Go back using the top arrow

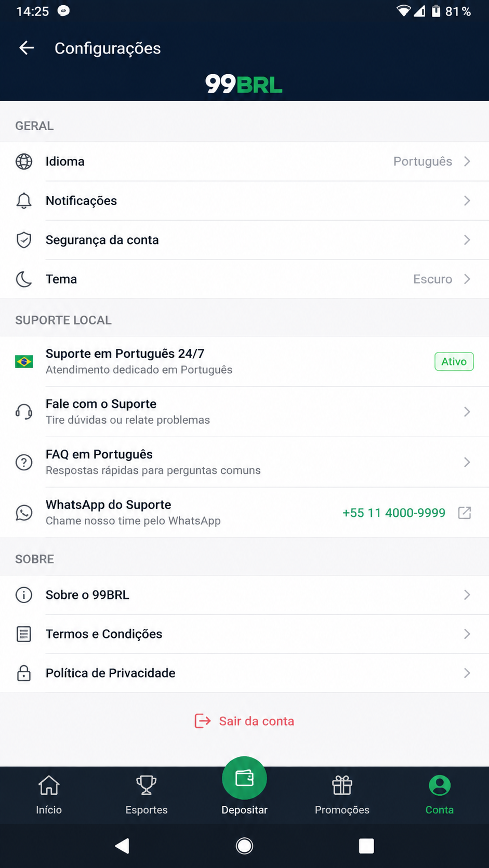click(x=27, y=48)
